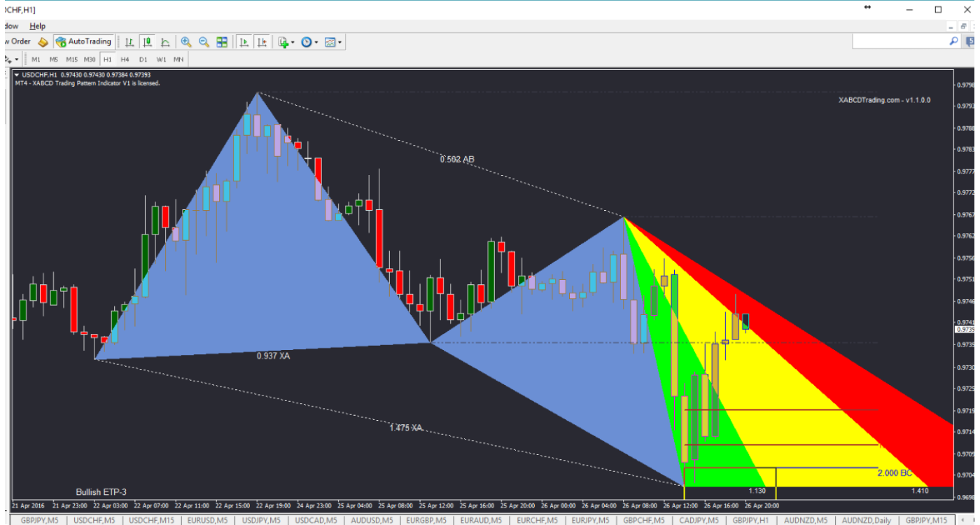Open the Help menu

[x=37, y=26]
